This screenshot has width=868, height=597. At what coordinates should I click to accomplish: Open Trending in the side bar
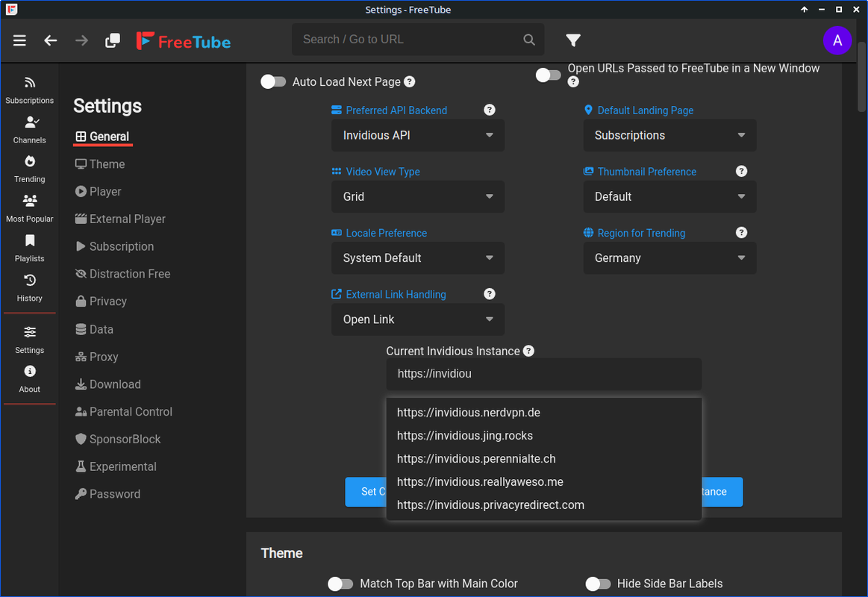pyautogui.click(x=29, y=169)
